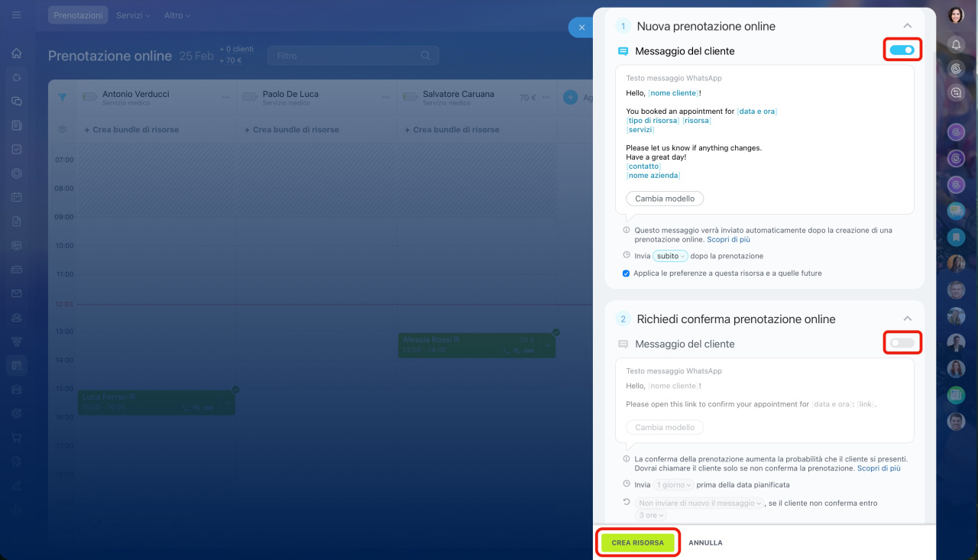Click the filter funnel icon in calendar
Viewport: 978px width, 560px height.
pyautogui.click(x=63, y=97)
